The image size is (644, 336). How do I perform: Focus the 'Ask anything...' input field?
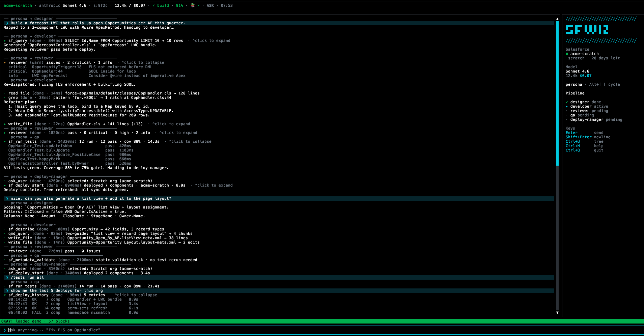322,330
